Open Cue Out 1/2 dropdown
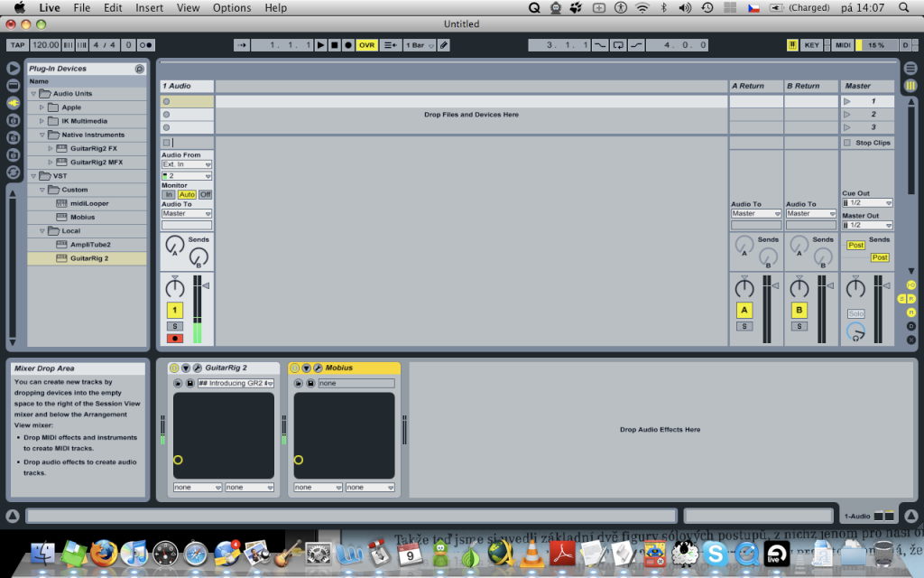This screenshot has width=924, height=578. pyautogui.click(x=867, y=203)
